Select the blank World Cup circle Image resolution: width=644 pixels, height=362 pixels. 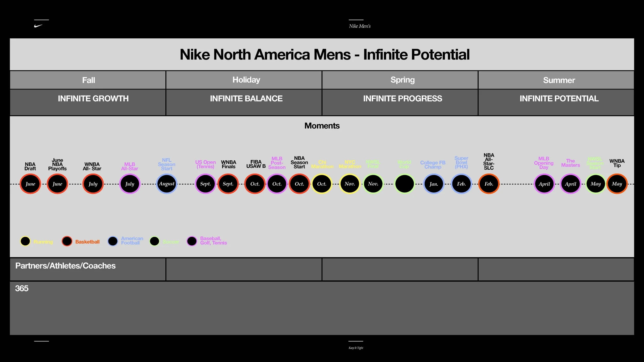[x=404, y=184]
